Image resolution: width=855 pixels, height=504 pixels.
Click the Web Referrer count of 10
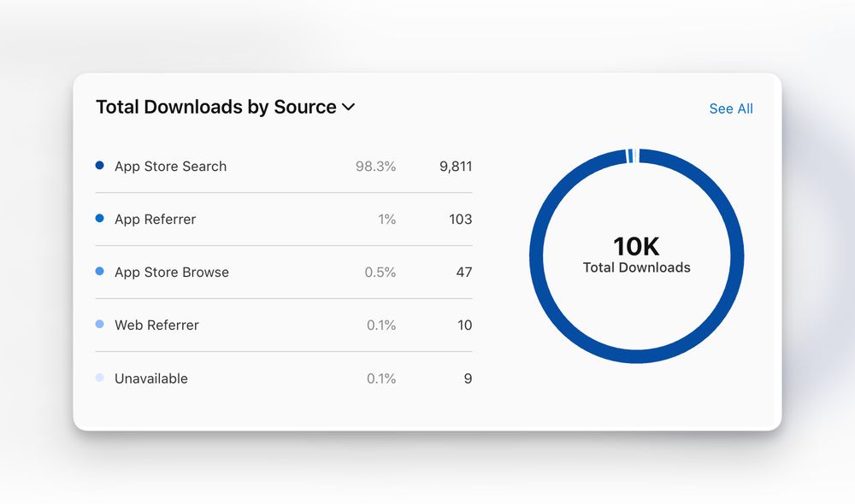point(464,325)
